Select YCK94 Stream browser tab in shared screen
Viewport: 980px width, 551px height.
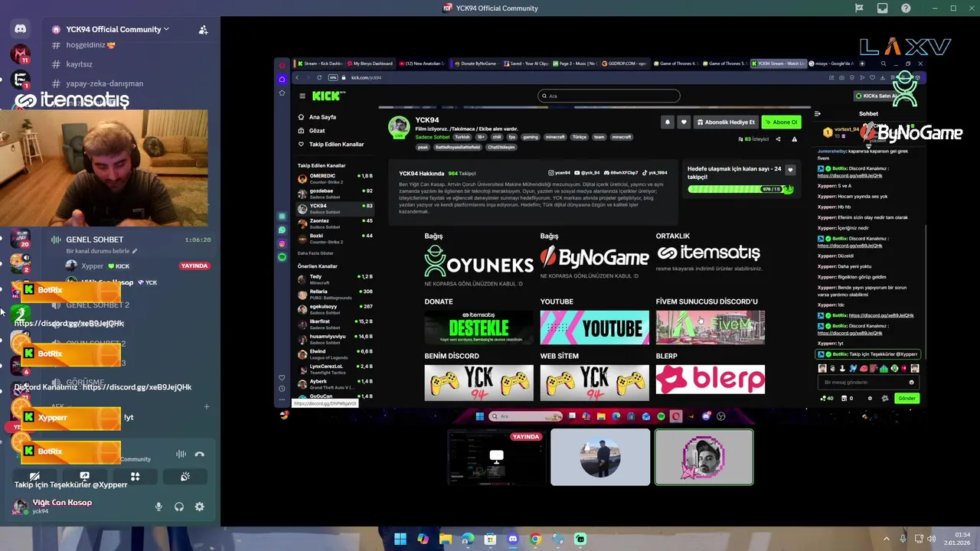[x=779, y=64]
